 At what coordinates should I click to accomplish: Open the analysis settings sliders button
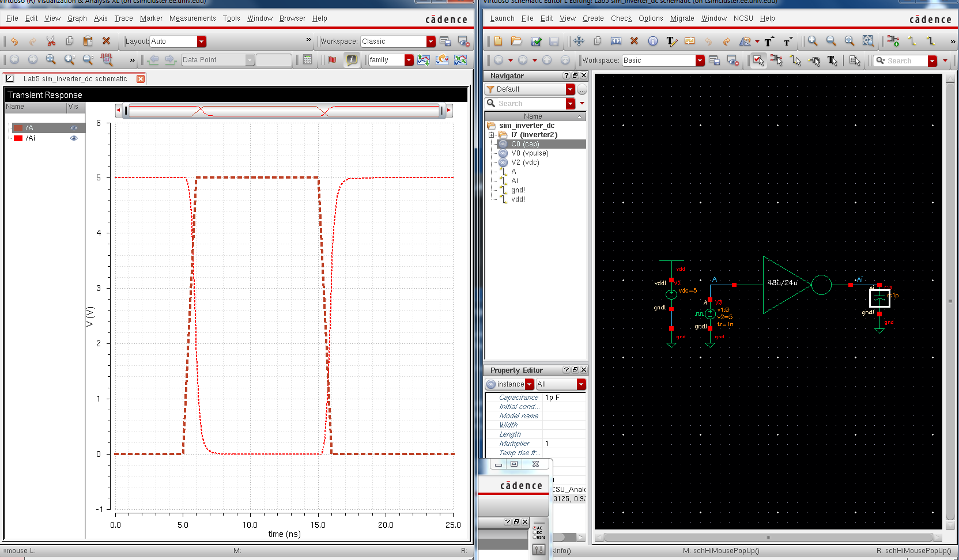click(539, 550)
